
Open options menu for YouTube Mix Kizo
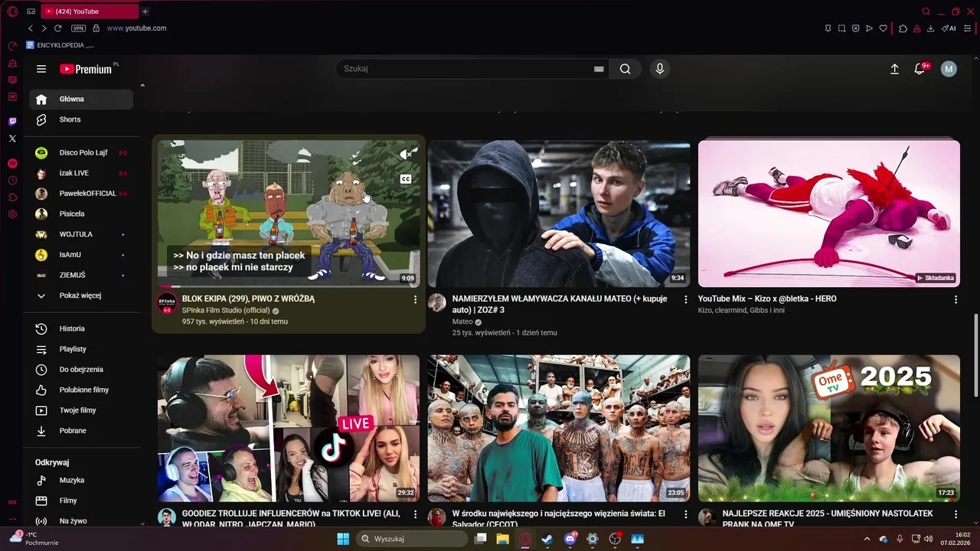(x=955, y=299)
